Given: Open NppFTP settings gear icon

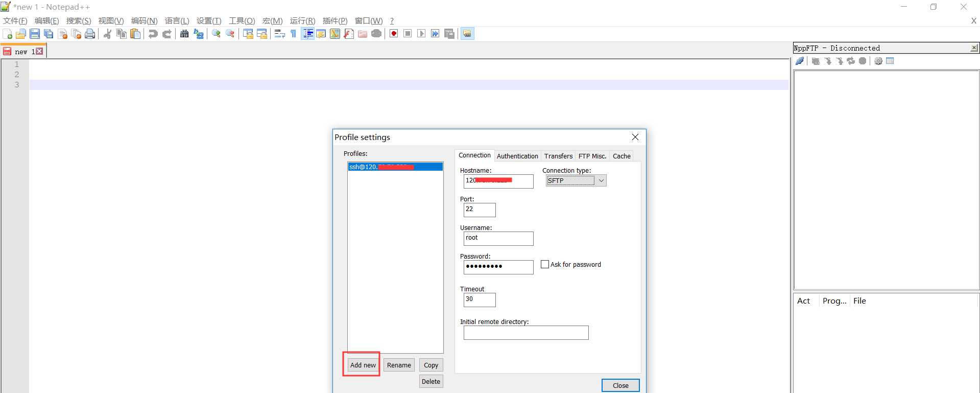Looking at the screenshot, I should coord(878,61).
